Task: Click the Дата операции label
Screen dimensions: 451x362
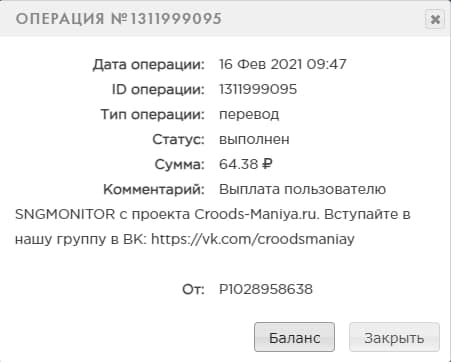Action: tap(148, 65)
